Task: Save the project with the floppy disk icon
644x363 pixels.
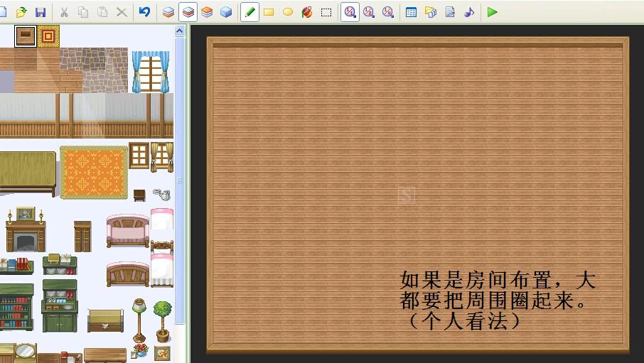Action: [x=41, y=12]
